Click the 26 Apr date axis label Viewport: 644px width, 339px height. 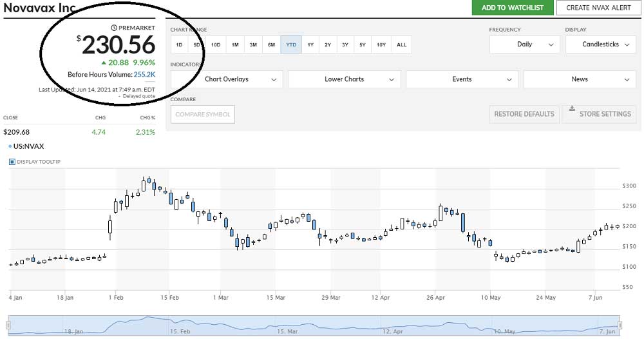436,297
